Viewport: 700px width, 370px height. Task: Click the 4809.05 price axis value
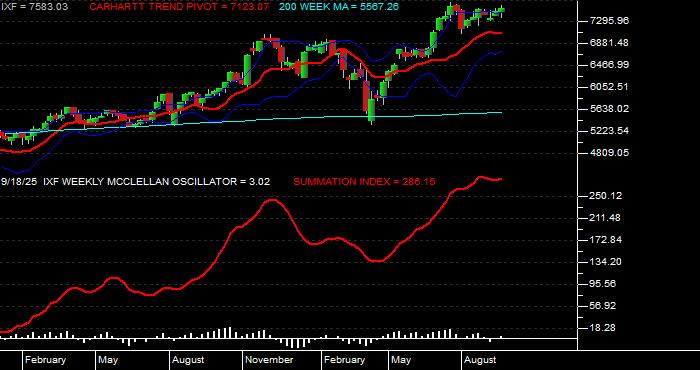(x=609, y=153)
